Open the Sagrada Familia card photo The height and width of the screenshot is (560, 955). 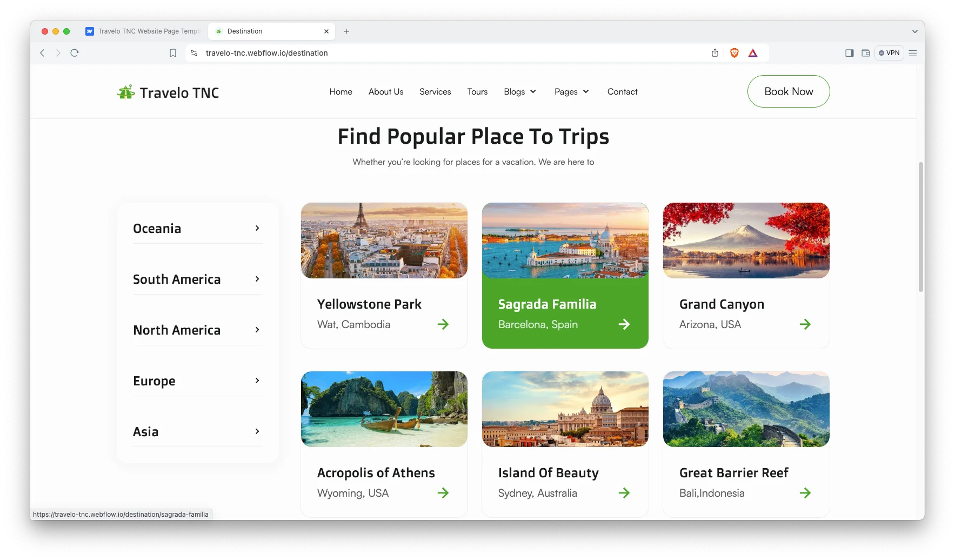point(565,241)
